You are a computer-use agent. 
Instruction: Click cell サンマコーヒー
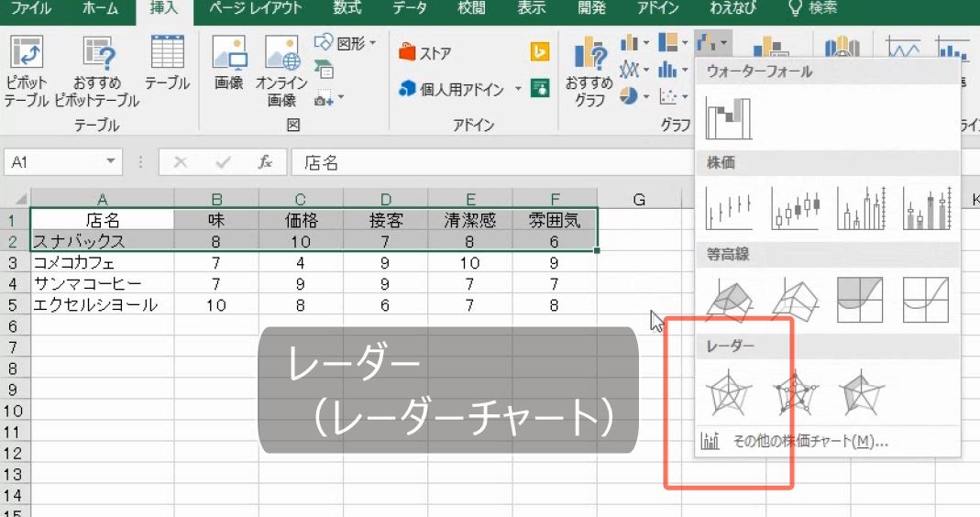pyautogui.click(x=103, y=284)
